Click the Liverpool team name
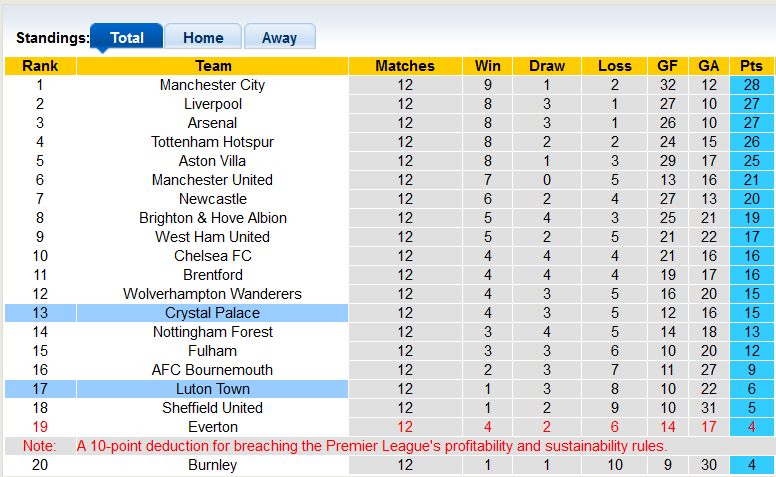The image size is (776, 477). pos(212,104)
